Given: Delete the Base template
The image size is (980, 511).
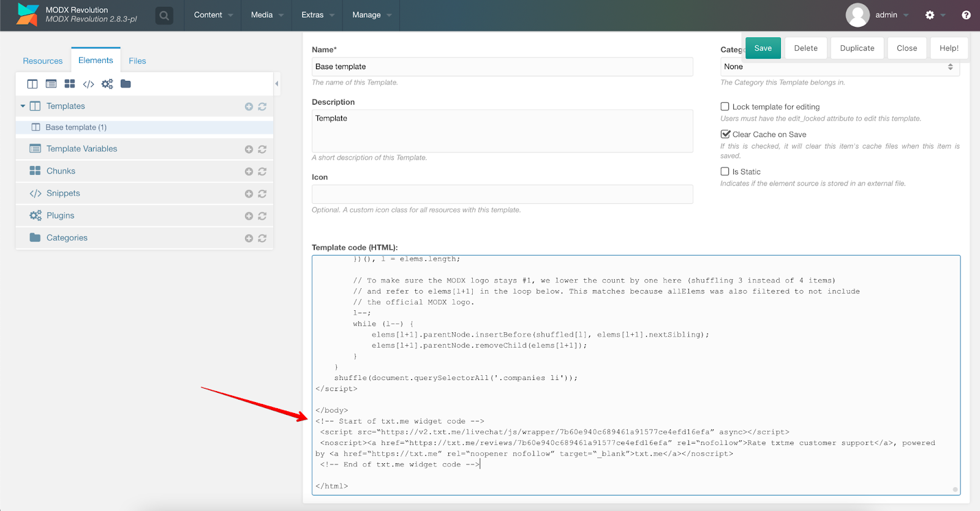Looking at the screenshot, I should pyautogui.click(x=806, y=48).
